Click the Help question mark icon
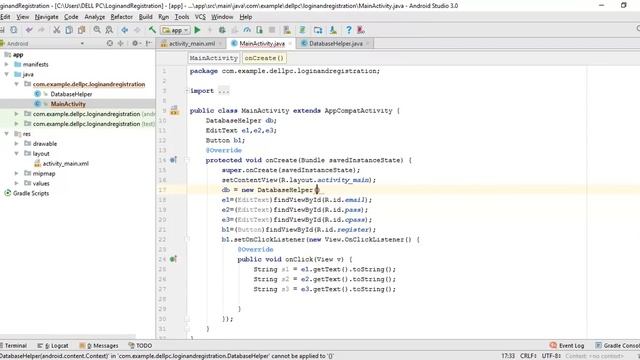This screenshot has height=360, width=640. pyautogui.click(x=349, y=30)
